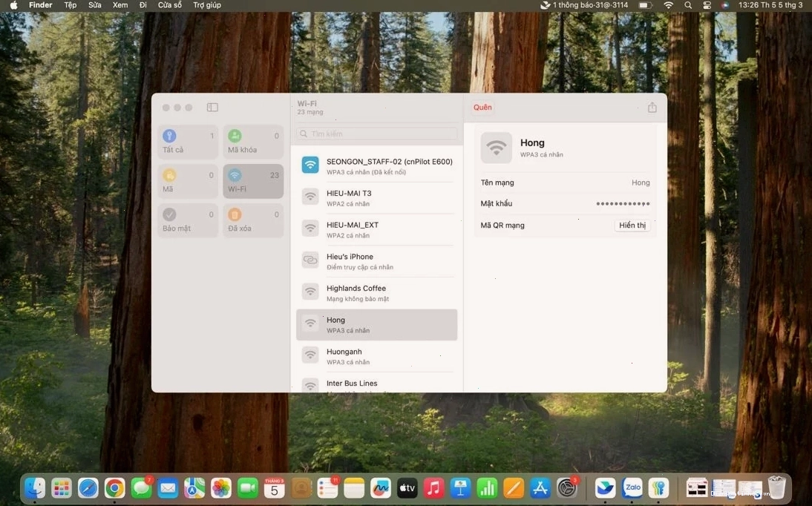Click the Quên button
The width and height of the screenshot is (812, 506).
pos(482,107)
